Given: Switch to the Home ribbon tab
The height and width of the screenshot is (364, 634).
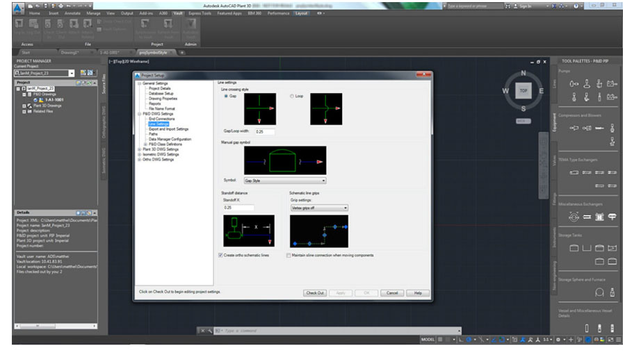Looking at the screenshot, I should point(34,13).
